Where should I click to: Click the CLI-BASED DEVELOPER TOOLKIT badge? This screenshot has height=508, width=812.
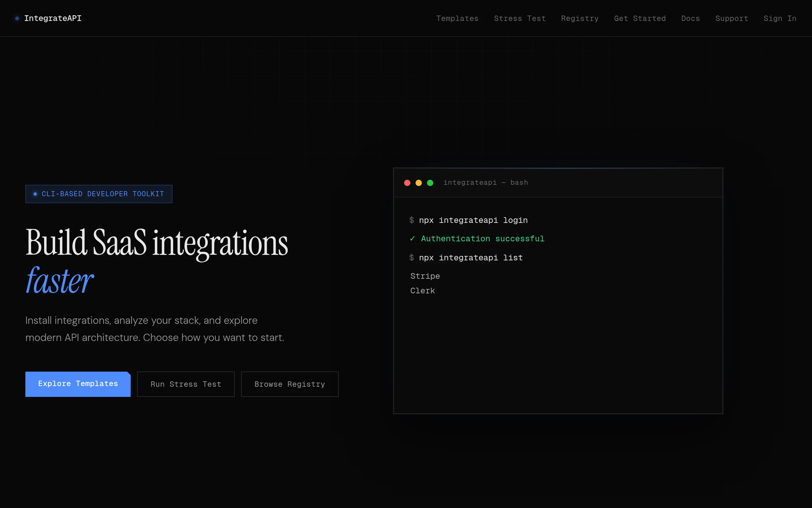[99, 194]
